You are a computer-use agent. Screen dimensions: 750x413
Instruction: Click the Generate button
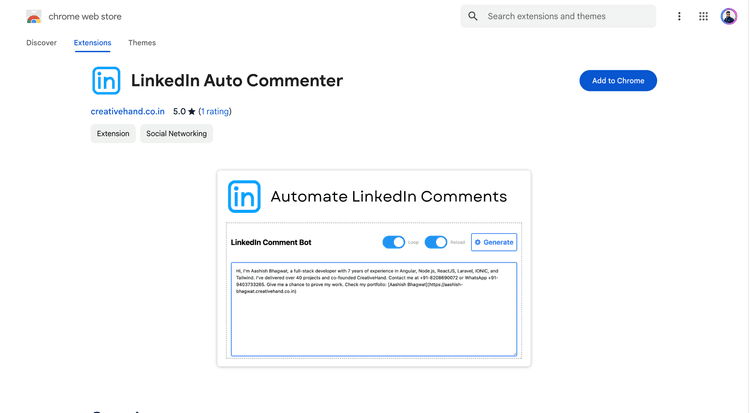coord(494,242)
